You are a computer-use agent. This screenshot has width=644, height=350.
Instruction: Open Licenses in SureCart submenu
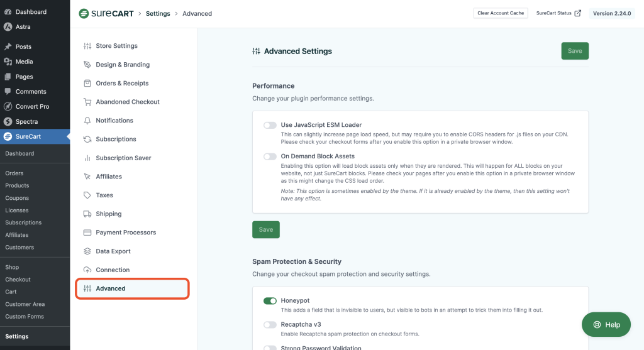pos(17,210)
